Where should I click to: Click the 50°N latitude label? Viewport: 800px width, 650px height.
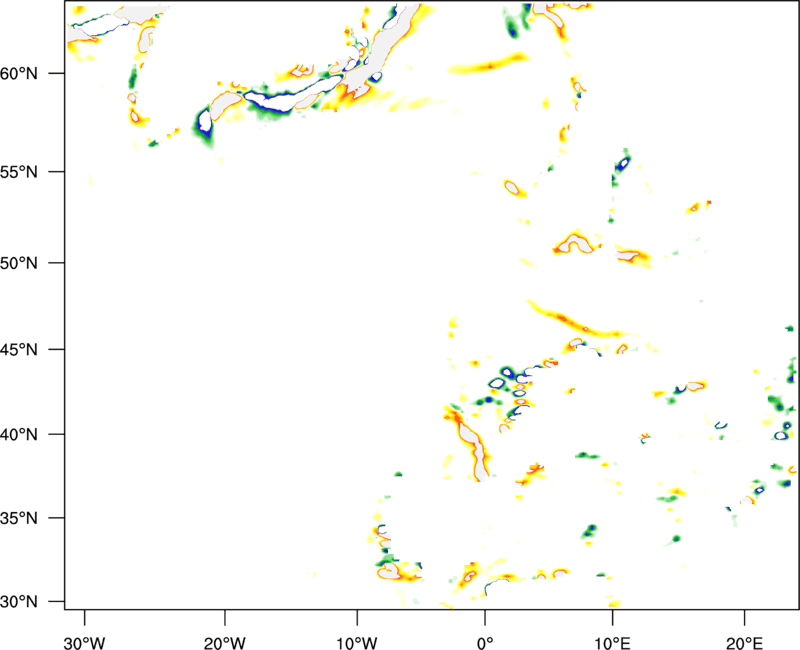[x=19, y=263]
